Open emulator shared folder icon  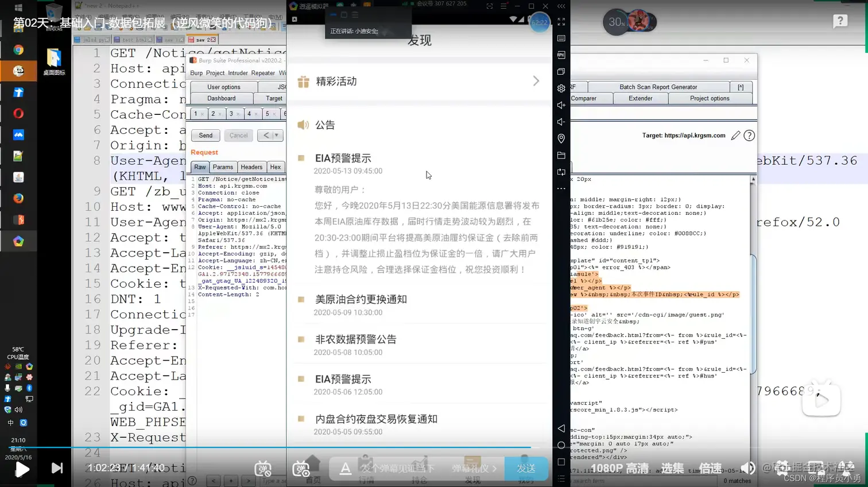pyautogui.click(x=561, y=155)
